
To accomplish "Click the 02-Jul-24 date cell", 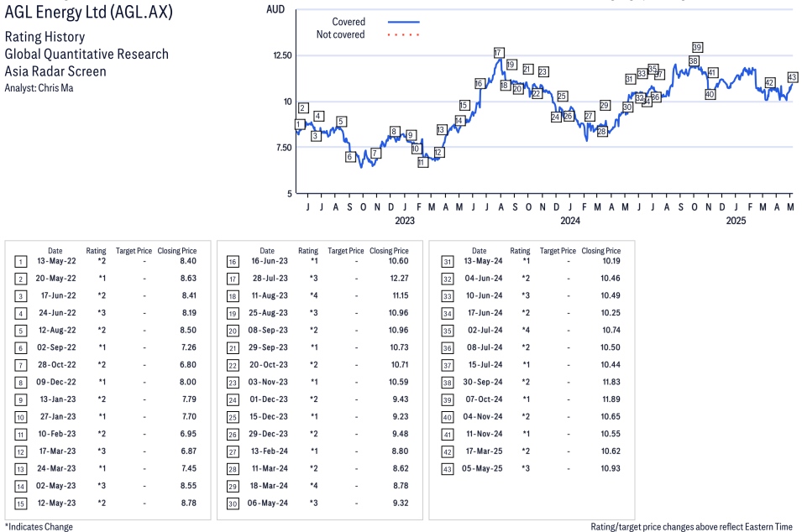I will pos(485,331).
